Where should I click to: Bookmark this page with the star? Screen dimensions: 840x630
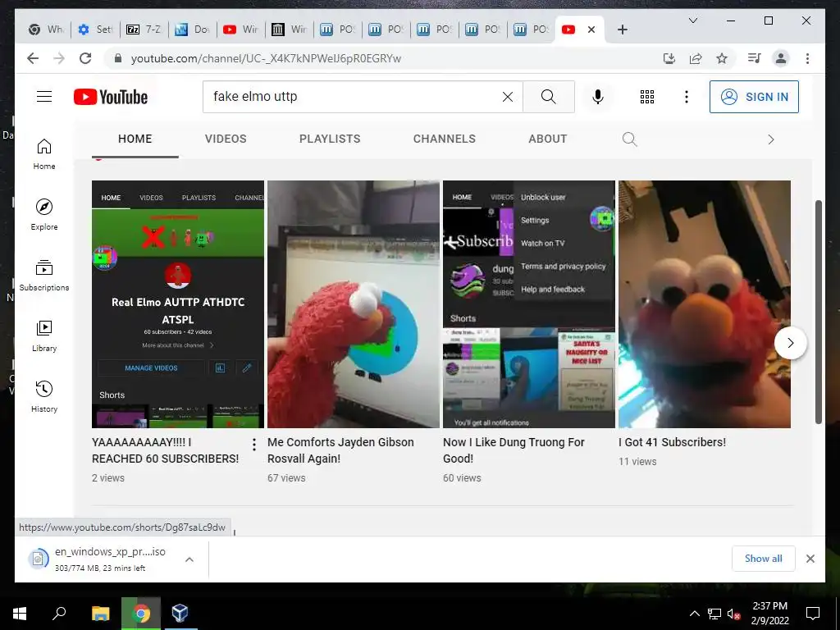[x=722, y=58]
